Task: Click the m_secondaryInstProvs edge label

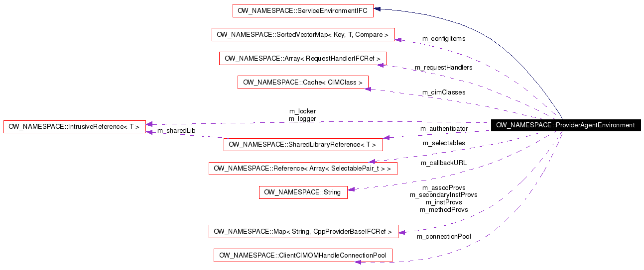Action: (x=444, y=195)
